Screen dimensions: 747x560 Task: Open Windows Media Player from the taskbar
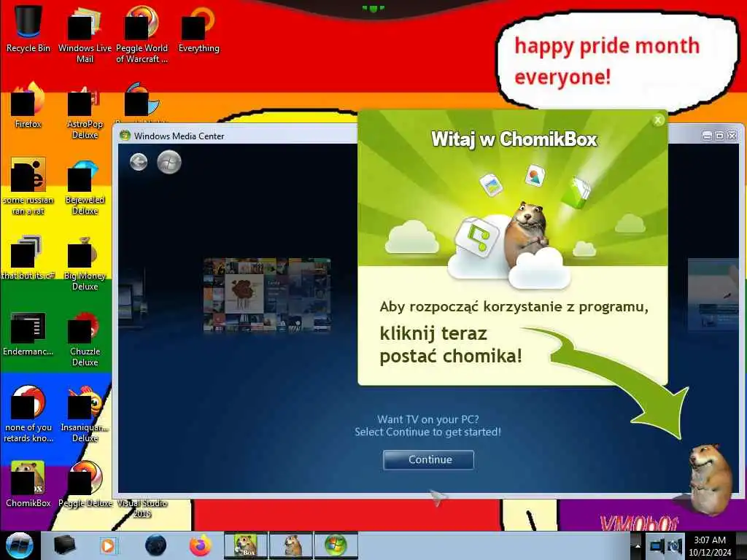[108, 545]
